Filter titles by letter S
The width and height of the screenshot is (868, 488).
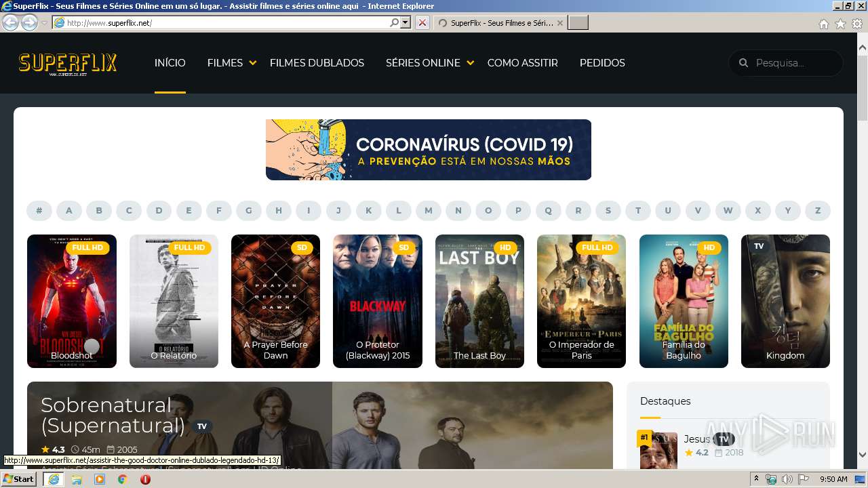[x=608, y=211]
